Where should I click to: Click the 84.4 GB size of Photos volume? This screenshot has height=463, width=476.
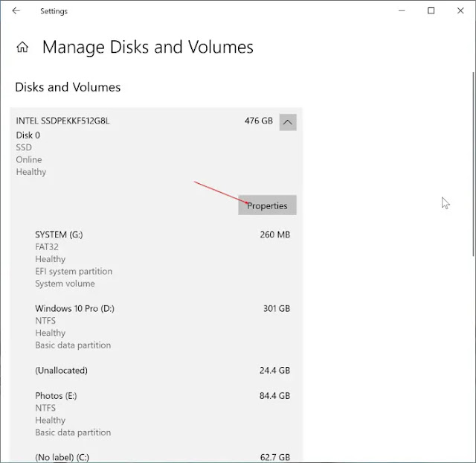coord(274,396)
